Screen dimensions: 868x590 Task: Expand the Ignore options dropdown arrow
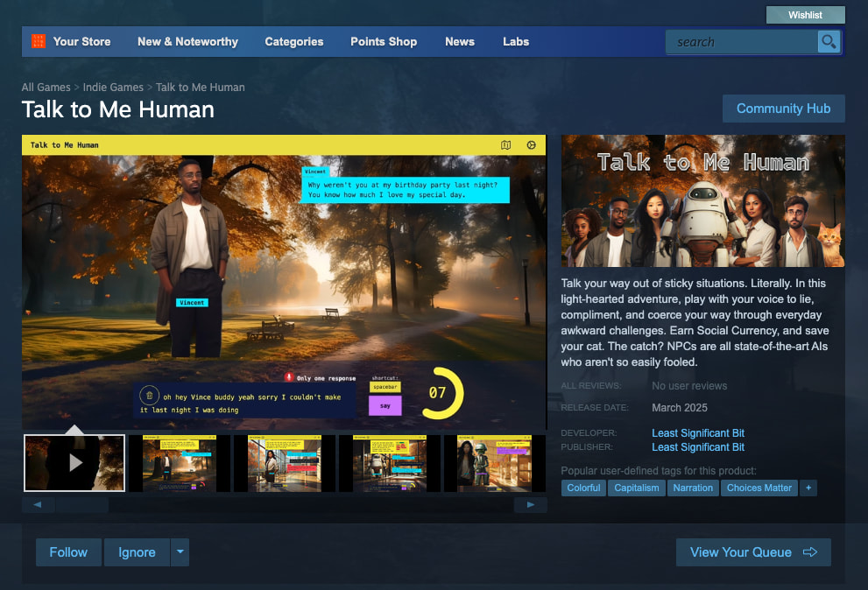click(x=180, y=552)
